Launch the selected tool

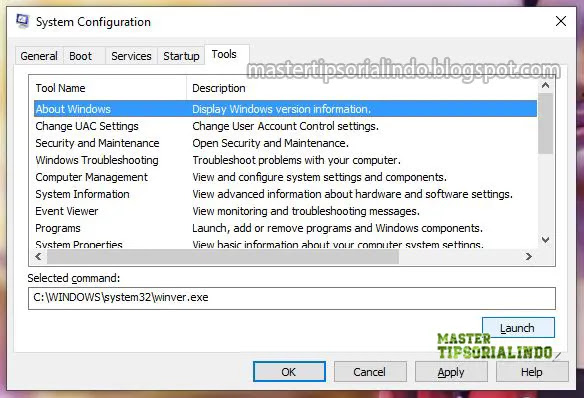pyautogui.click(x=518, y=328)
